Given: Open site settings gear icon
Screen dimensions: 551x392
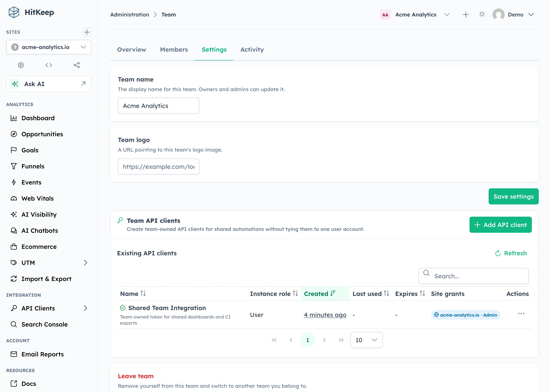Looking at the screenshot, I should click(21, 65).
